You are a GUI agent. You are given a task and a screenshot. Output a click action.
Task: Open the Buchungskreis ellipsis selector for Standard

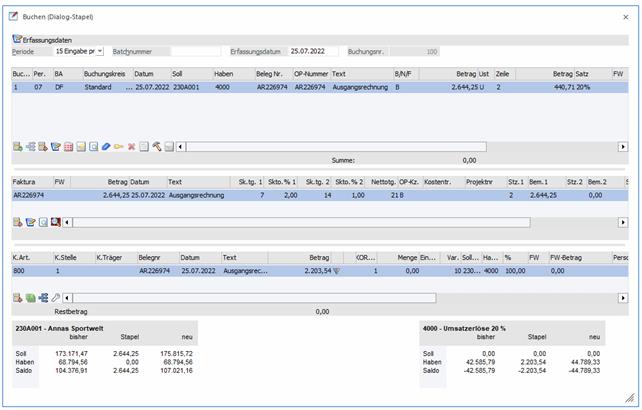pyautogui.click(x=128, y=87)
